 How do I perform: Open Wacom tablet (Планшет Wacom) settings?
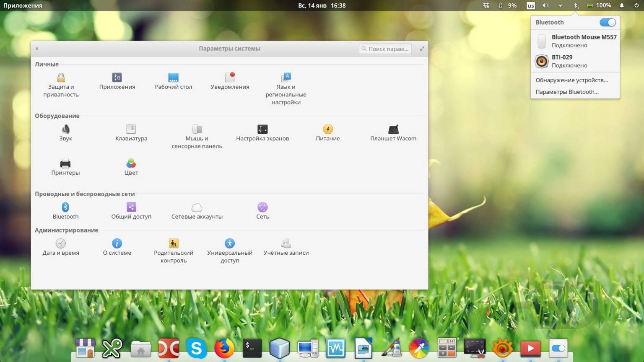(x=393, y=133)
